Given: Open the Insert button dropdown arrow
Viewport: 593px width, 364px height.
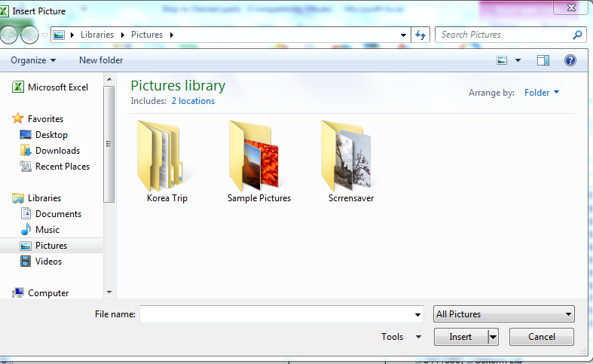Looking at the screenshot, I should click(x=494, y=337).
